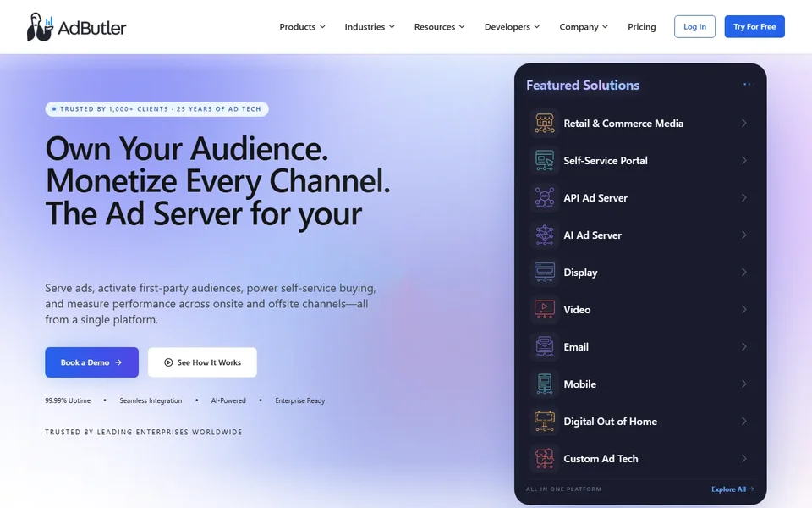The width and height of the screenshot is (812, 508).
Task: Open the Company menu
Action: point(584,26)
